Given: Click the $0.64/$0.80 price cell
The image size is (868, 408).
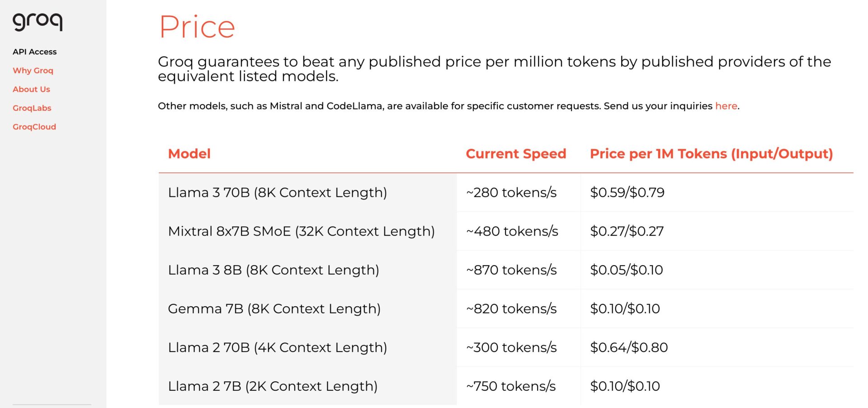Looking at the screenshot, I should click(629, 347).
